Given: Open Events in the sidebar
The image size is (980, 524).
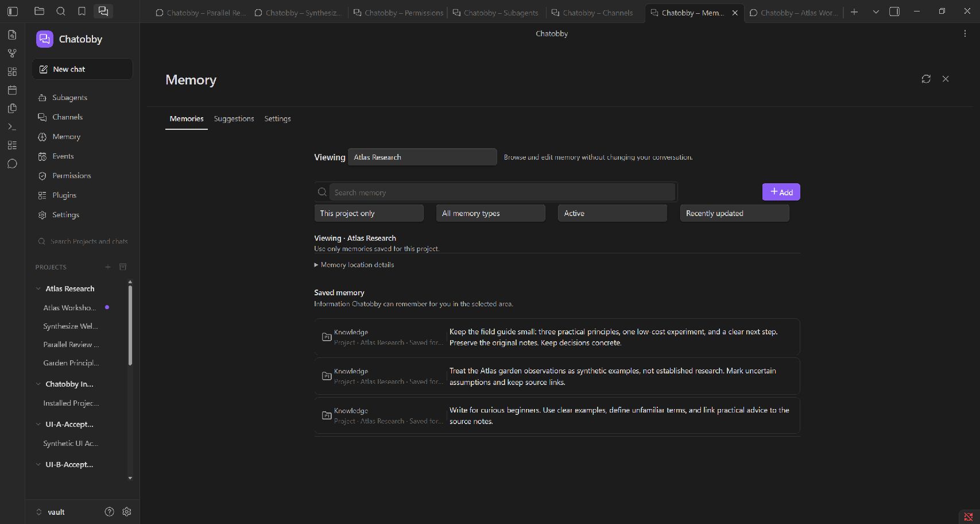Looking at the screenshot, I should click(82, 156).
